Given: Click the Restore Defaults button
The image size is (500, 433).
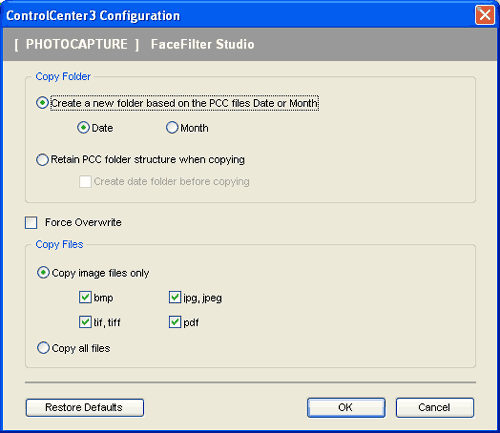Looking at the screenshot, I should point(85,408).
